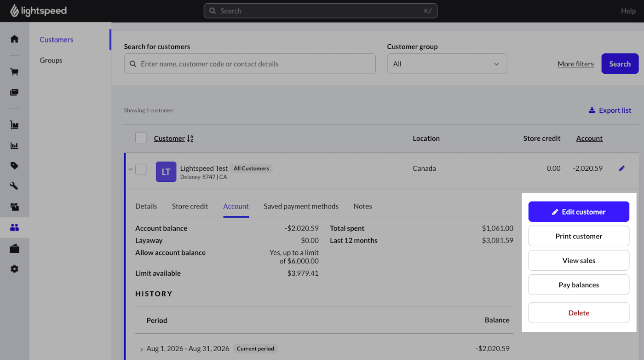
Task: Open the Customers people icon in sidebar
Action: click(x=14, y=227)
